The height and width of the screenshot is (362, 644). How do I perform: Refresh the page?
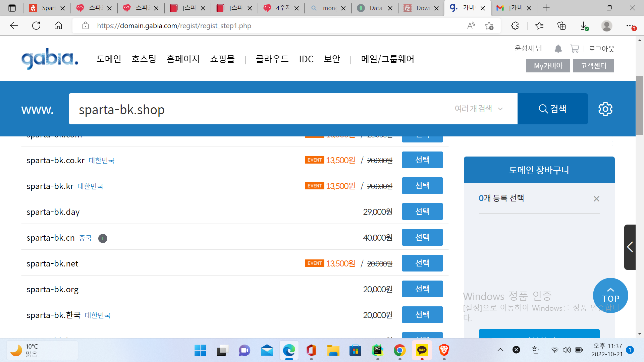[x=36, y=26]
